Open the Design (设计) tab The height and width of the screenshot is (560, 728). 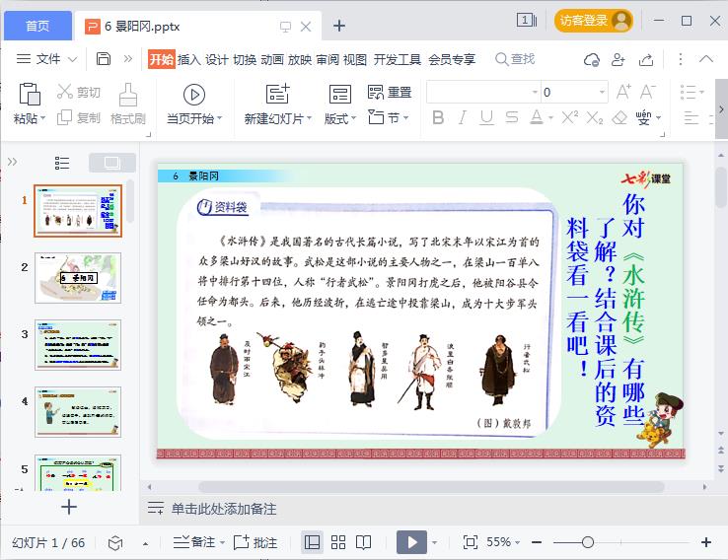217,59
